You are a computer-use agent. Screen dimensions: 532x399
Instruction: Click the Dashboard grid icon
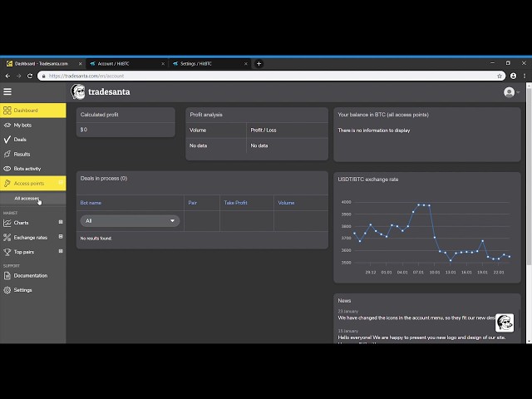[7, 111]
